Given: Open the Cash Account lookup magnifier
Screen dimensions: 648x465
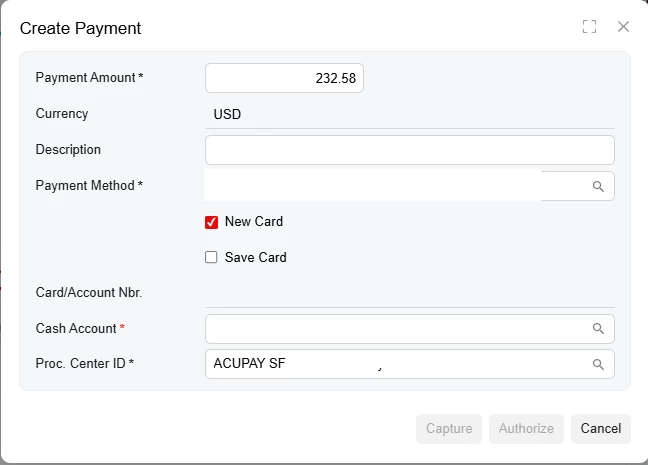Looking at the screenshot, I should click(598, 328).
